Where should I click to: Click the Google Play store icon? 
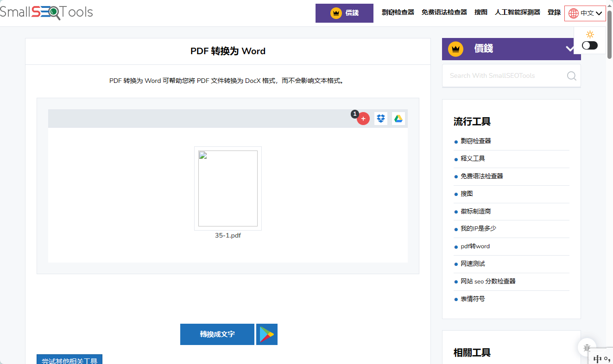[x=266, y=334]
